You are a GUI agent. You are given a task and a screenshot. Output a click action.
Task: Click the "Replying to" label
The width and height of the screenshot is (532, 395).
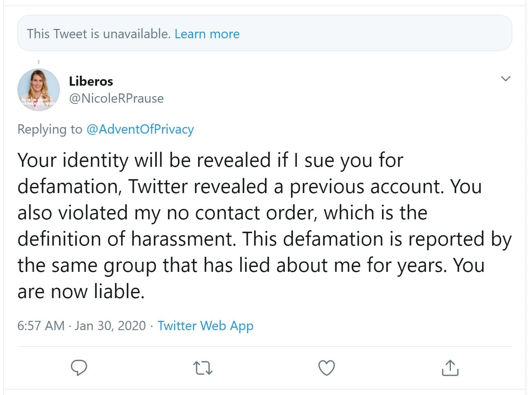[50, 129]
